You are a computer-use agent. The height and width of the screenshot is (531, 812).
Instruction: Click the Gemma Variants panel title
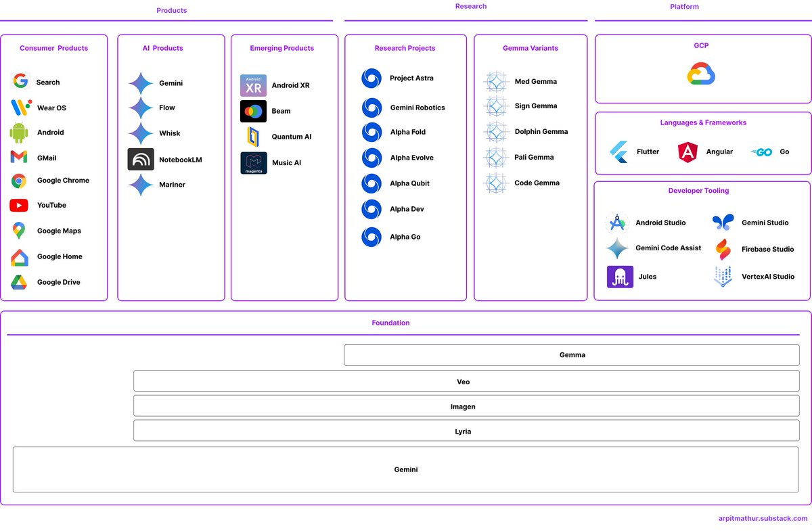[x=531, y=48]
